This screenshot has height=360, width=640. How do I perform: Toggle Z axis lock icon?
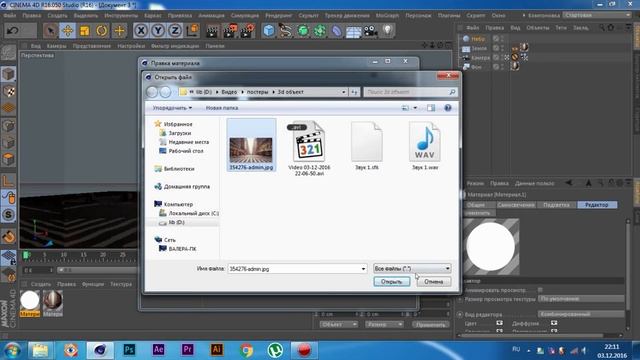click(175, 31)
